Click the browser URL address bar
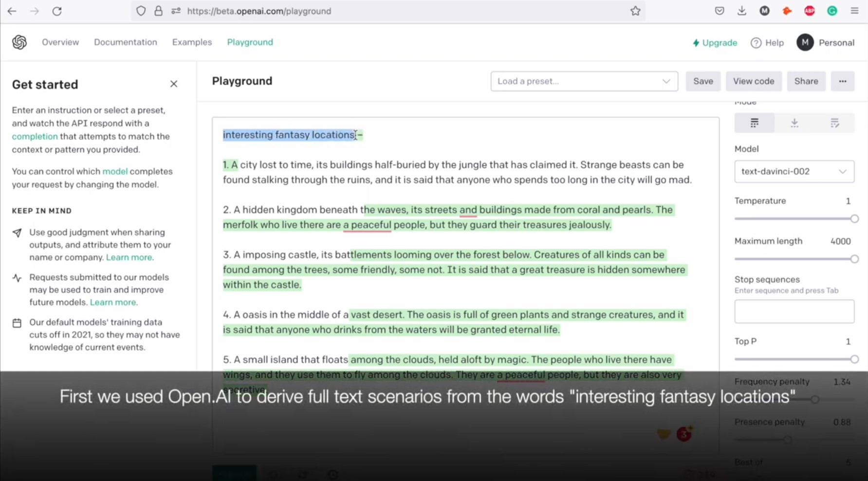The width and height of the screenshot is (868, 481). pos(388,11)
